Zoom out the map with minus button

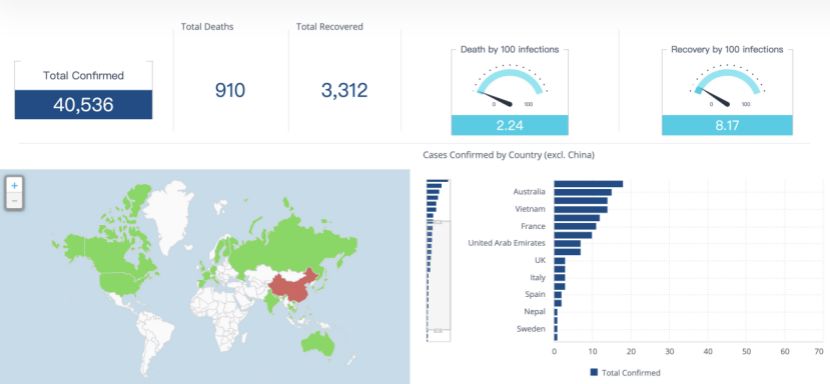[14, 201]
